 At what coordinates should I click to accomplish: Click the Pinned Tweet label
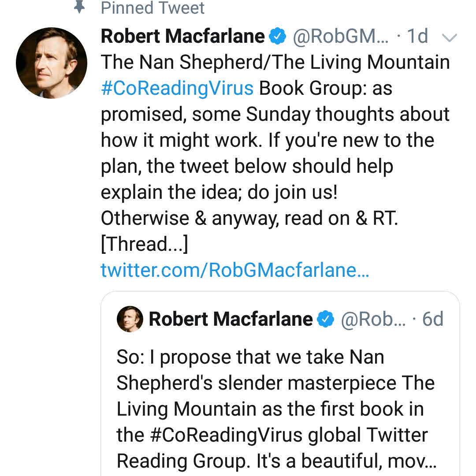[x=152, y=8]
